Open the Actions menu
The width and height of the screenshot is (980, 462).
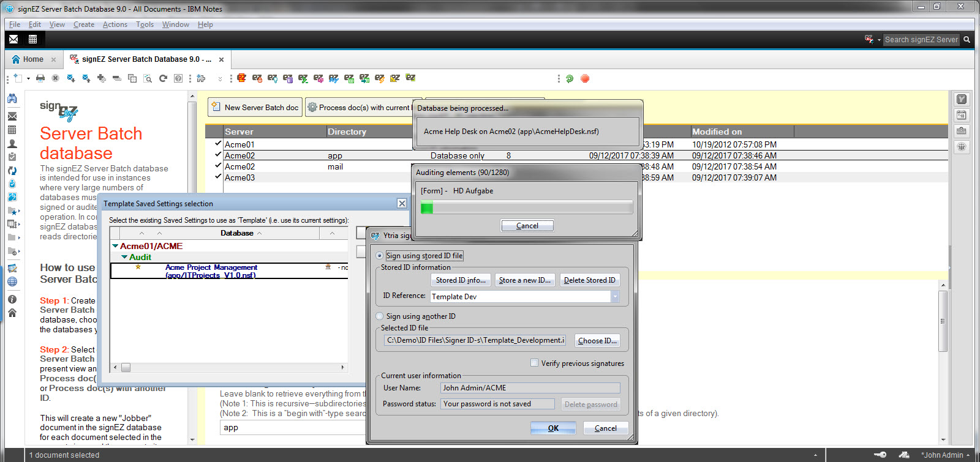115,24
